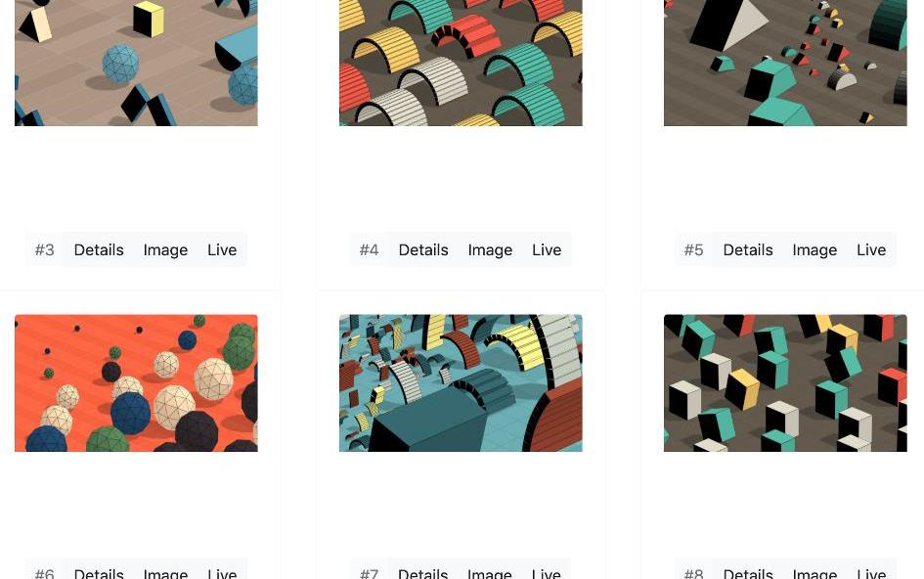Select the #4 number label
The image size is (924, 579).
point(369,250)
